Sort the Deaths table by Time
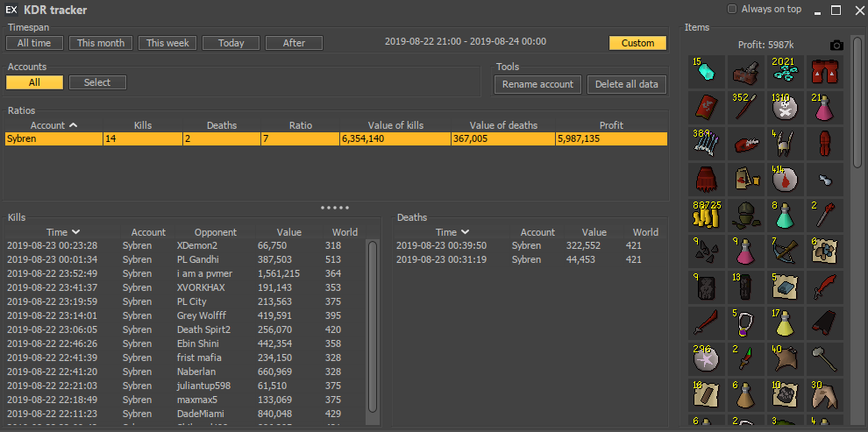The height and width of the screenshot is (432, 868). (452, 232)
